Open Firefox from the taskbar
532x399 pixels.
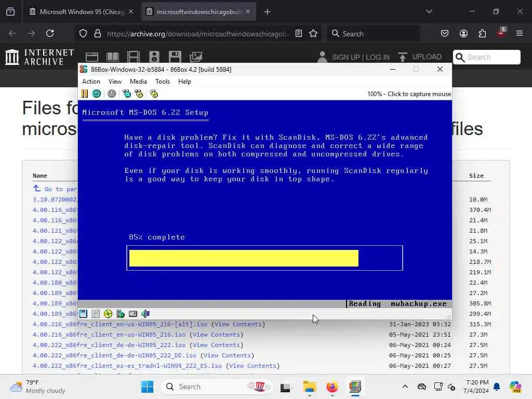332,387
